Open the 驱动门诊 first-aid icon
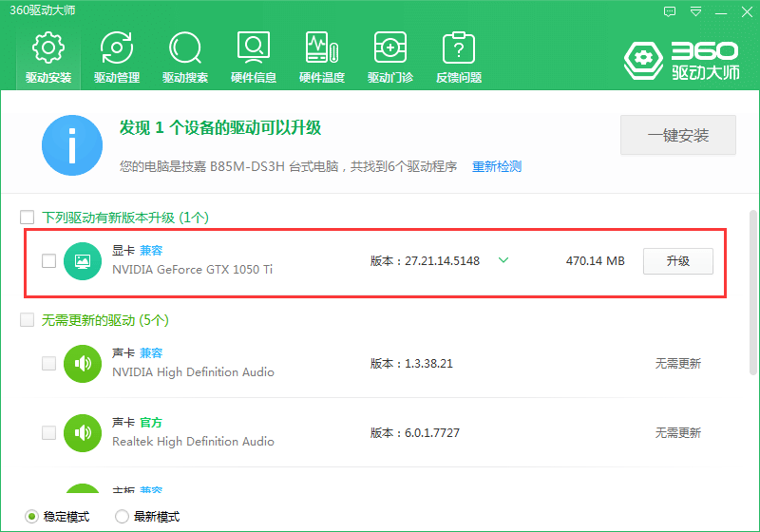Image resolution: width=760 pixels, height=532 pixels. pos(390,47)
